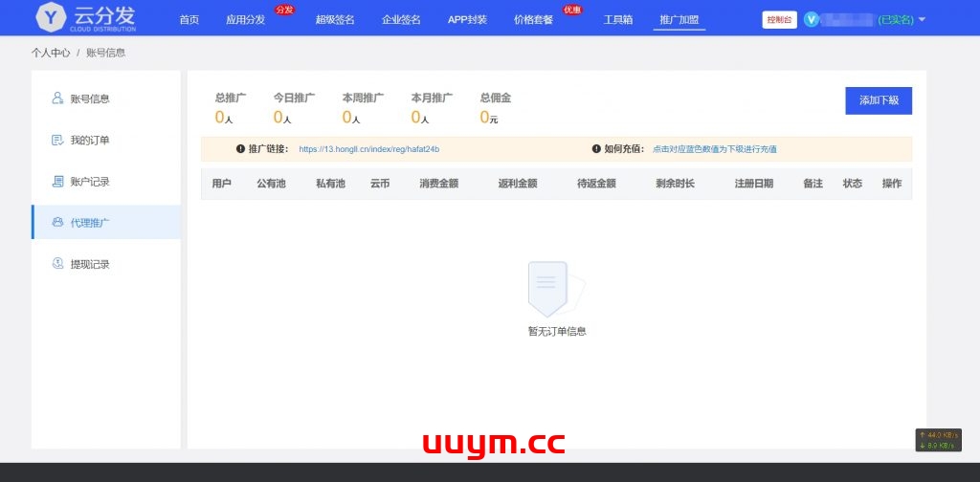Open the 价格套餐 pricing page

[533, 20]
